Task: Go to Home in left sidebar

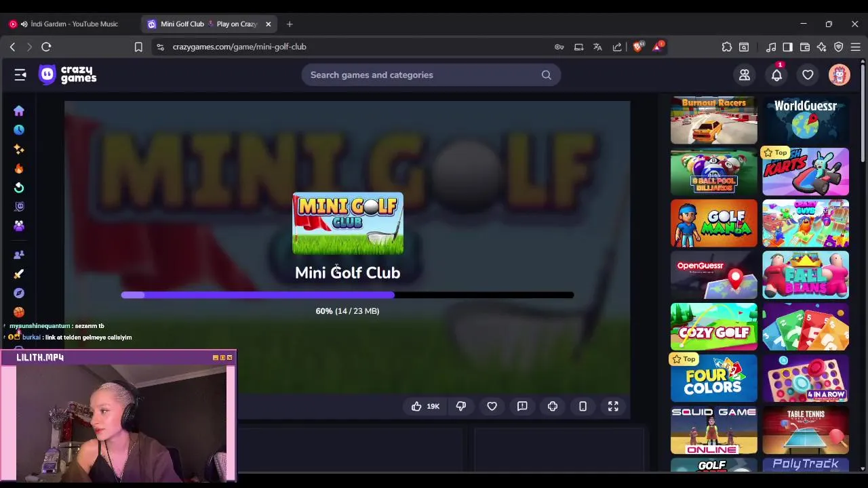Action: (19, 110)
